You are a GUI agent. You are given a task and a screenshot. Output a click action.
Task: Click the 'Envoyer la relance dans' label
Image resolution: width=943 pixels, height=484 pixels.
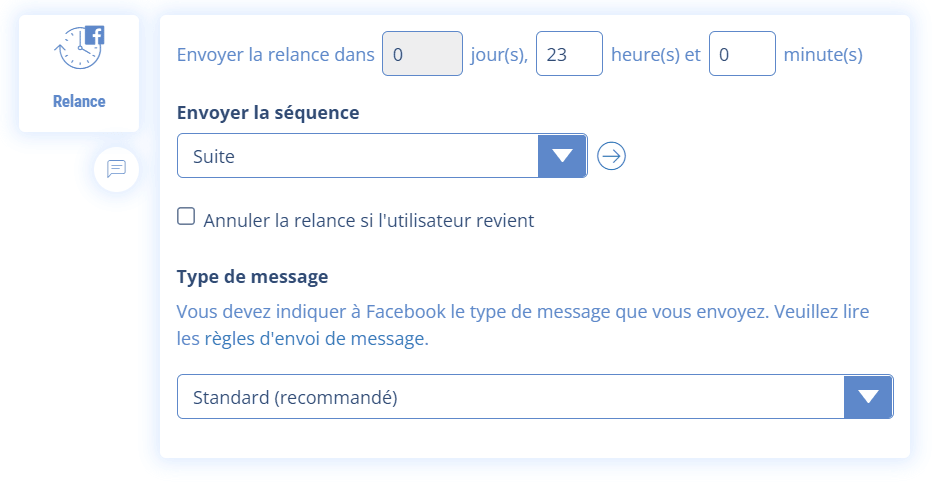275,54
